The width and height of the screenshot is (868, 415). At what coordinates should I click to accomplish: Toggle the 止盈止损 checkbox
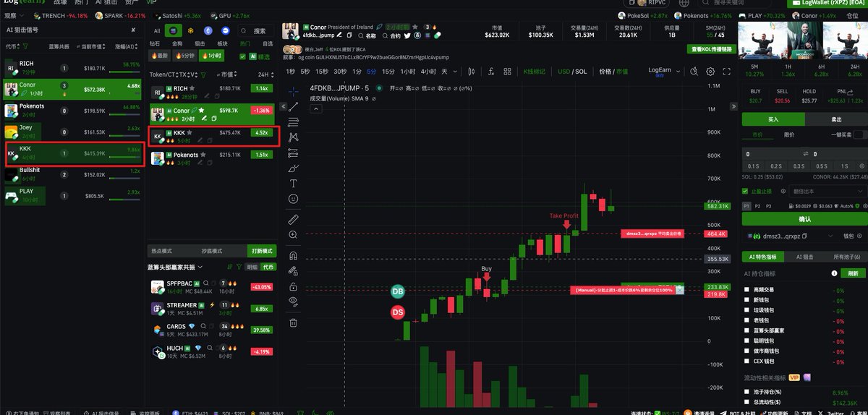[x=746, y=192]
